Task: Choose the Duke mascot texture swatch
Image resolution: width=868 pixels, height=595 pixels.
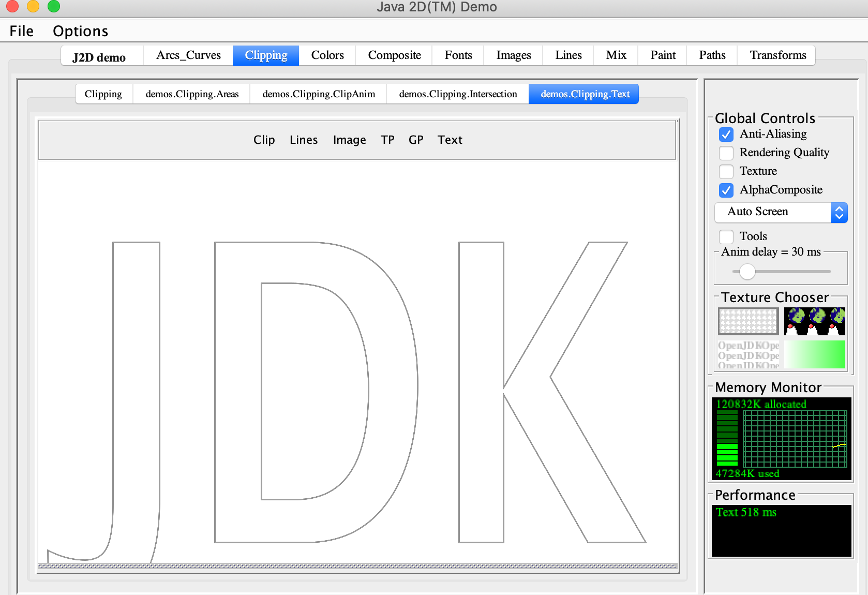Action: point(814,321)
